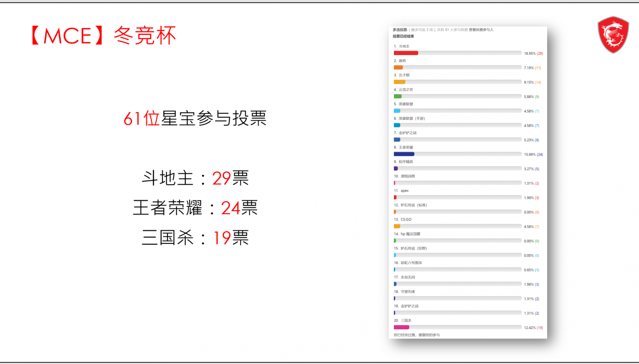Click the 3.27% (5) vote count

pos(532,169)
